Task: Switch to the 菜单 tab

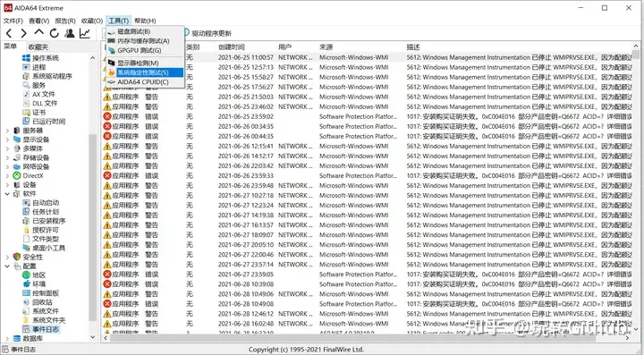Action: coord(11,46)
